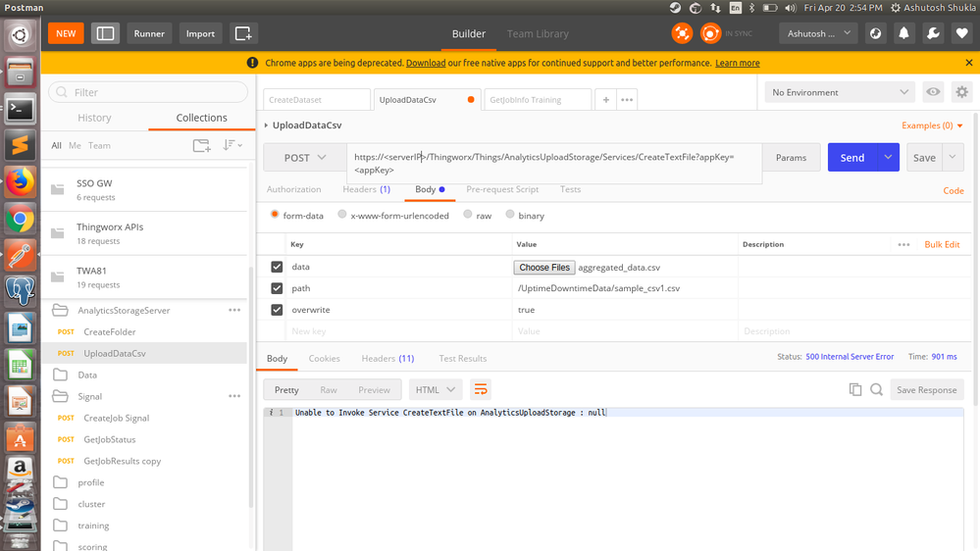
Task: Follow the Learn more banner link
Action: click(x=738, y=63)
